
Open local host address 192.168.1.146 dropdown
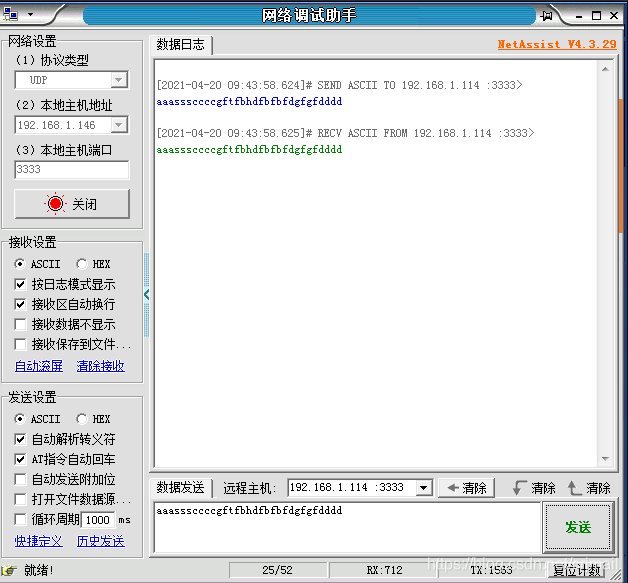point(119,125)
